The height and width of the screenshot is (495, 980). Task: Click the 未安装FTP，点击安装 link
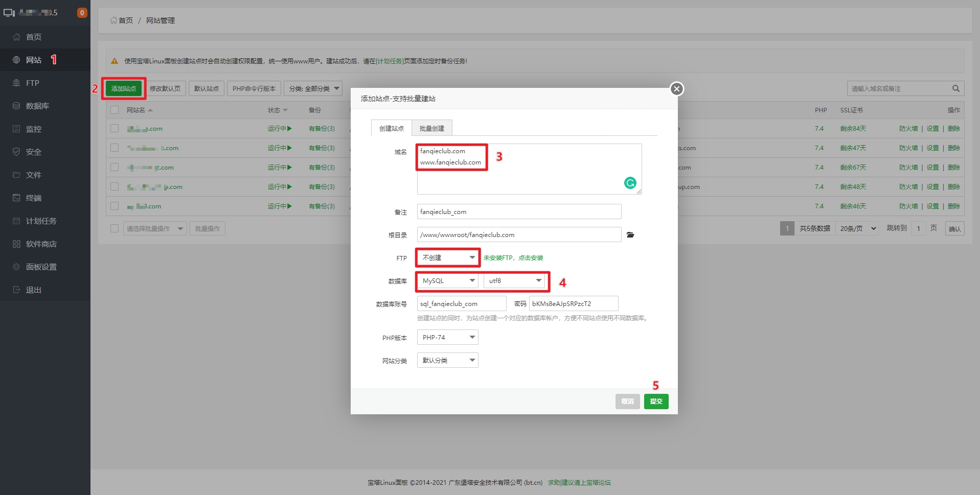point(512,257)
